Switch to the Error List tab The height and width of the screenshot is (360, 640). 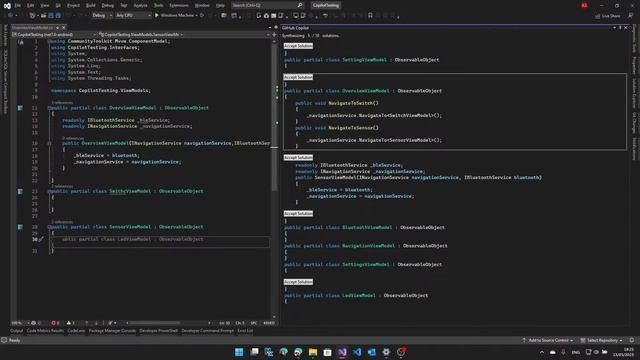point(245,331)
